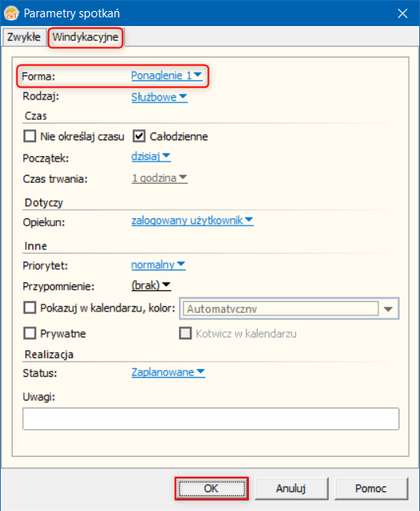This screenshot has width=420, height=511.
Task: Click the GT application icon in title bar
Action: pos(11,13)
